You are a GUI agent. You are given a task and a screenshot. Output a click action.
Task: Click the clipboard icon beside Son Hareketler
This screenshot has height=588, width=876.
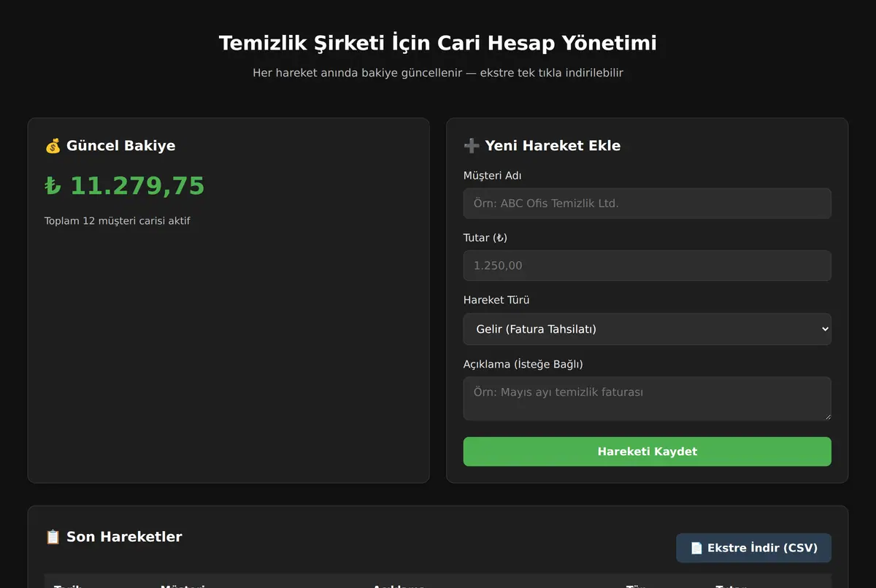(x=53, y=537)
